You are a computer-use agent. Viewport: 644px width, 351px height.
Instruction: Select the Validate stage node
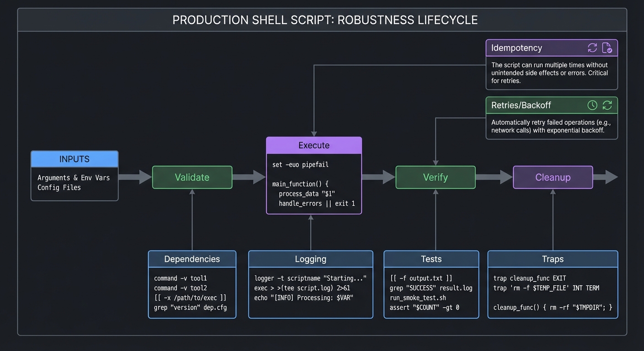coord(192,177)
